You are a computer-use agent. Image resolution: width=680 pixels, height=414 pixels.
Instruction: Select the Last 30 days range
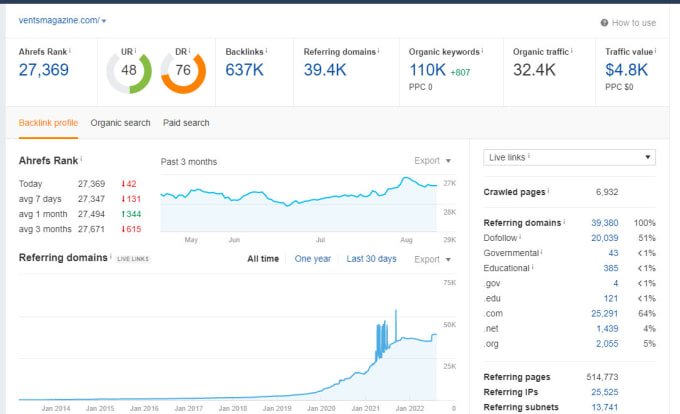click(x=371, y=259)
